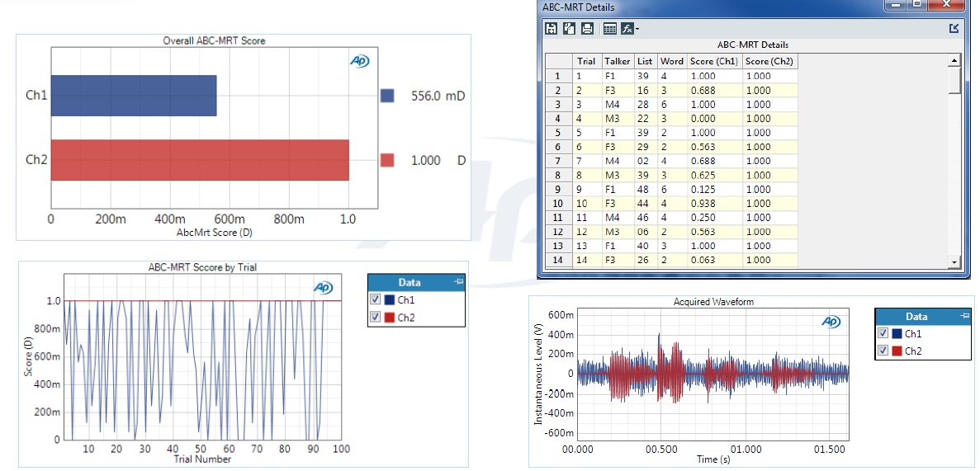Uncheck Ch1 in Score by Trial legend
Image resolution: width=980 pixels, height=471 pixels.
[x=374, y=300]
